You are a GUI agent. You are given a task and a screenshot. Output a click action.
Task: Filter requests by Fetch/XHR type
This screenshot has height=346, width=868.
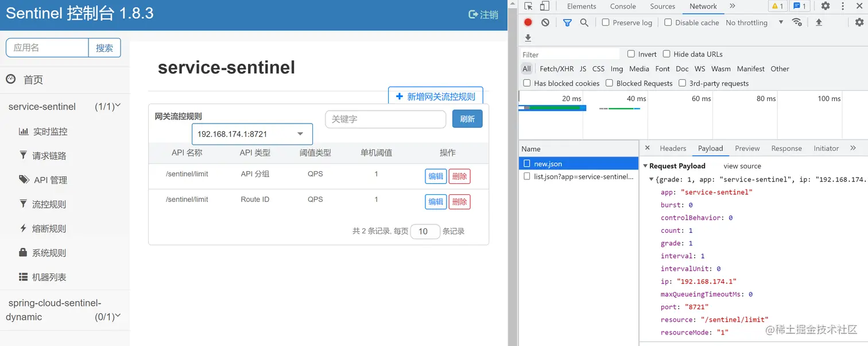tap(556, 68)
